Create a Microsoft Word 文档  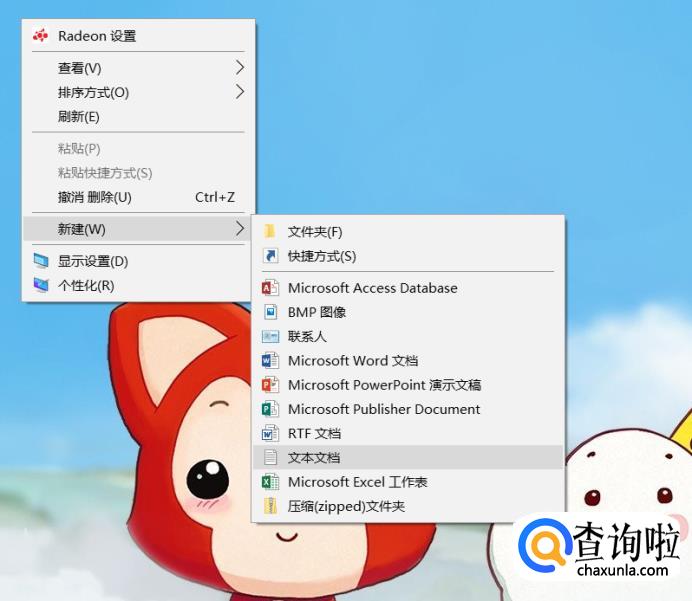click(x=408, y=361)
